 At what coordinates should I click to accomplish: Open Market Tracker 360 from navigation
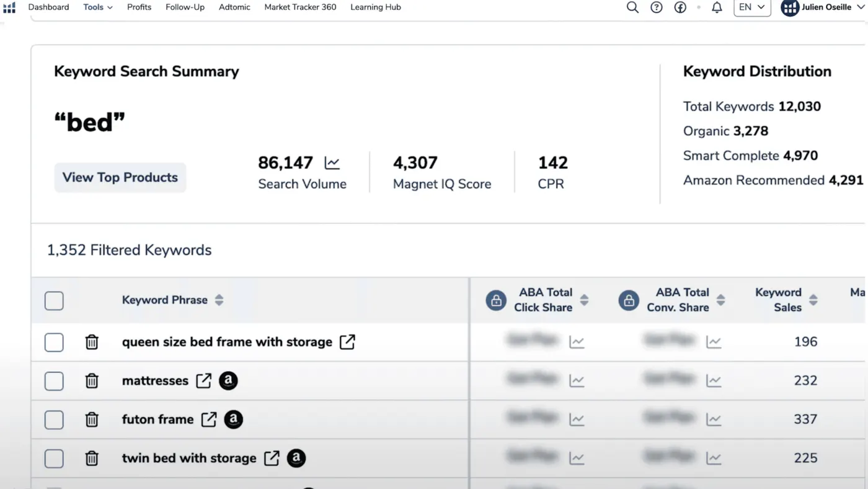click(x=300, y=7)
